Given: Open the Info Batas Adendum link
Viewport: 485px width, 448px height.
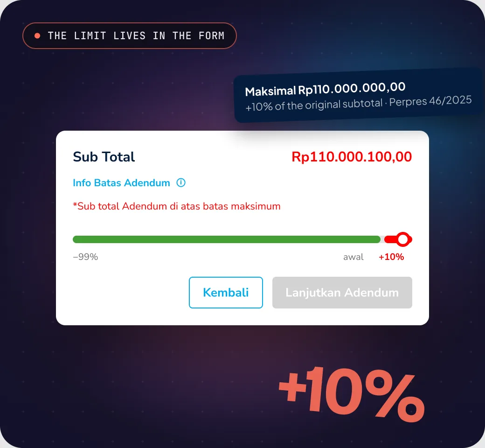Looking at the screenshot, I should (x=121, y=182).
